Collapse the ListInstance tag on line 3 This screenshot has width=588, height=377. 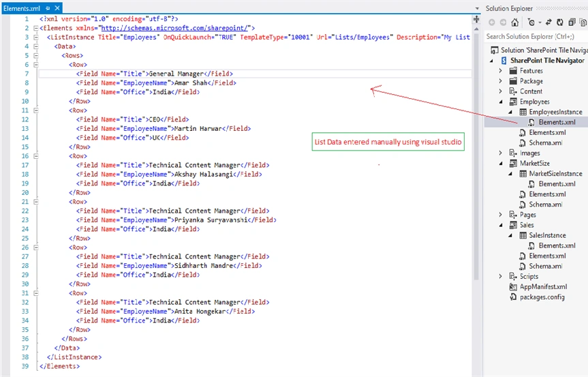36,37
